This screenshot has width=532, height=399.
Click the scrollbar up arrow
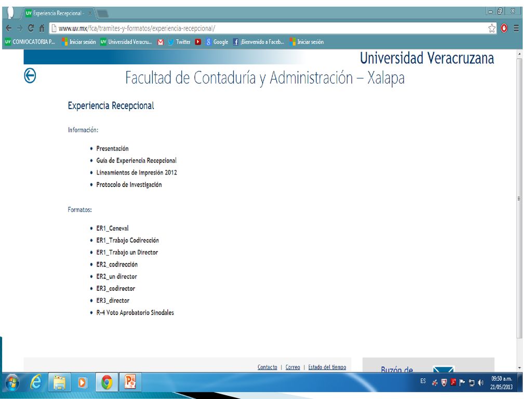519,54
